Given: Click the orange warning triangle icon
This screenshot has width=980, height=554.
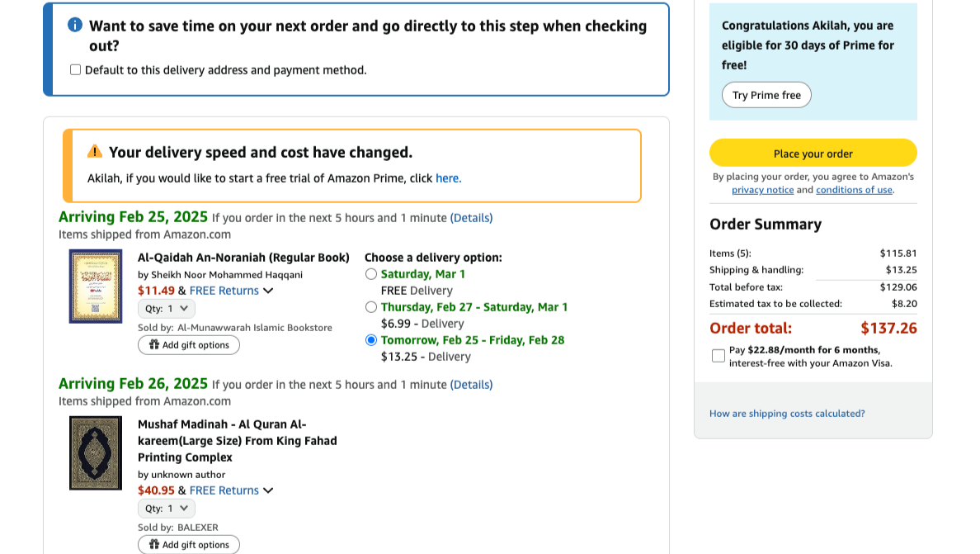Looking at the screenshot, I should pyautogui.click(x=95, y=151).
